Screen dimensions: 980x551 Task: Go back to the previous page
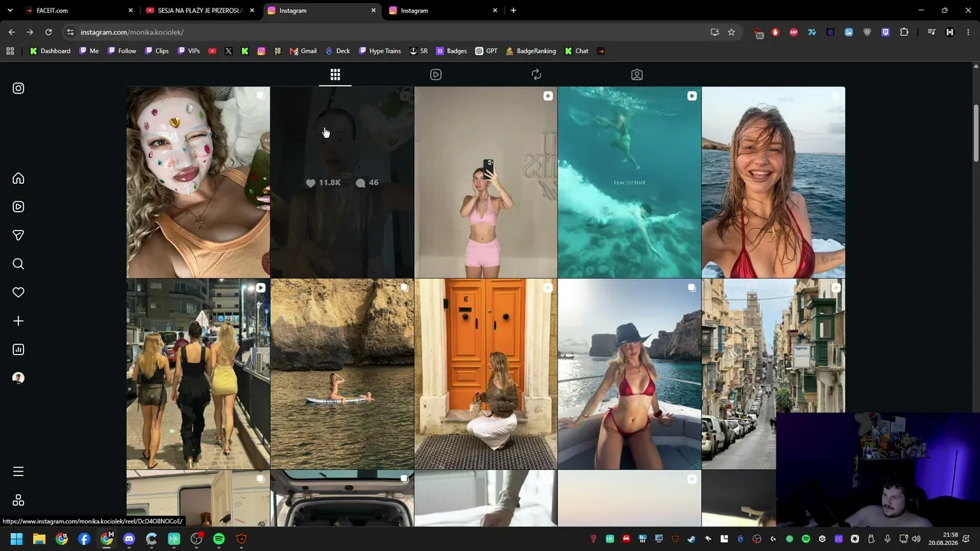(x=11, y=32)
